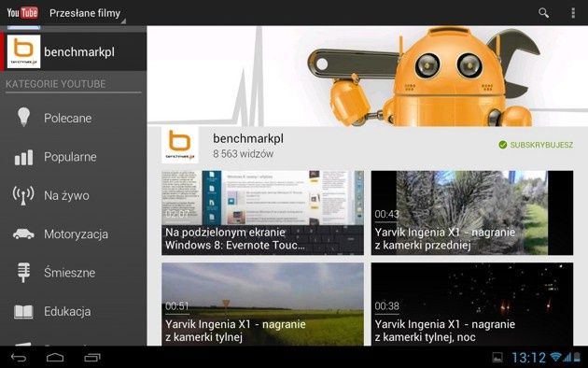Open the Śmieszne category
Image resolution: width=588 pixels, height=368 pixels.
pos(74,273)
